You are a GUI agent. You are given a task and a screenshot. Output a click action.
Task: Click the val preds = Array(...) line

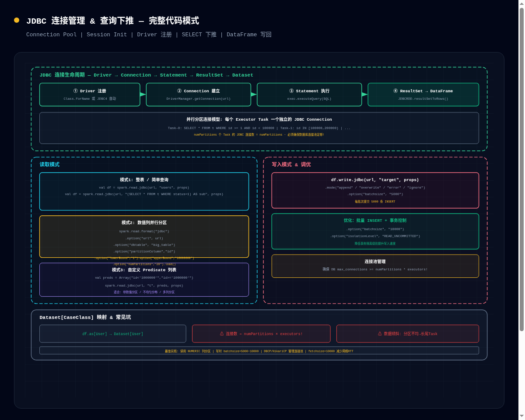[144, 278]
